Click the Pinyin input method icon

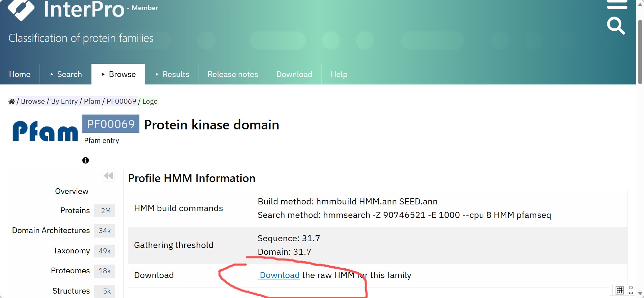(x=620, y=290)
